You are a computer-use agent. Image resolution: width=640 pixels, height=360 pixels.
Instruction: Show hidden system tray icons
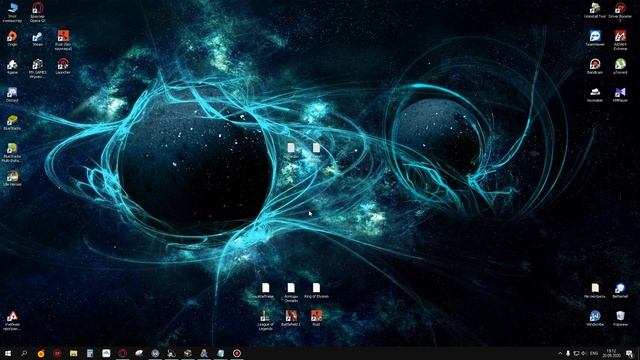point(560,353)
